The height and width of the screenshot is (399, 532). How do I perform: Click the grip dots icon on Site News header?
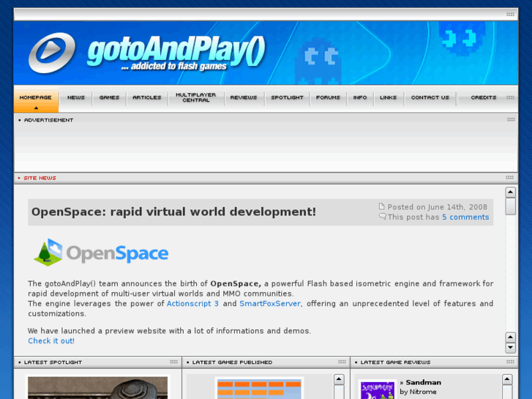point(509,178)
